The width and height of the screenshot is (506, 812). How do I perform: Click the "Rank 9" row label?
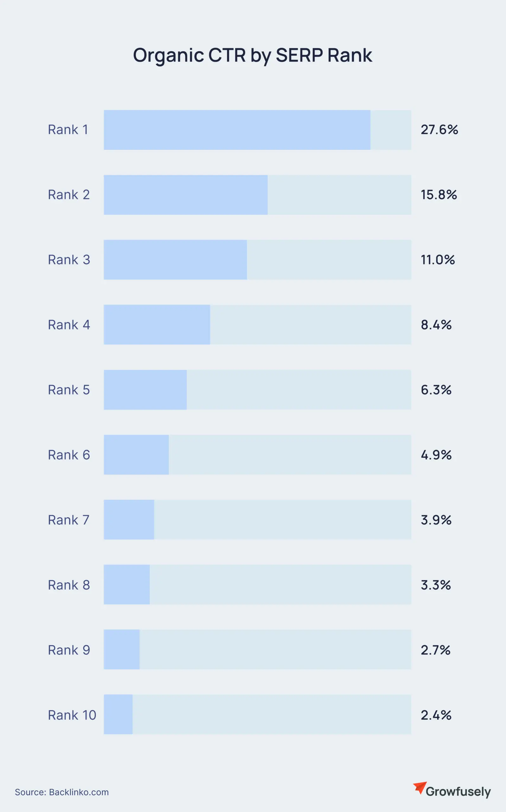pos(69,650)
